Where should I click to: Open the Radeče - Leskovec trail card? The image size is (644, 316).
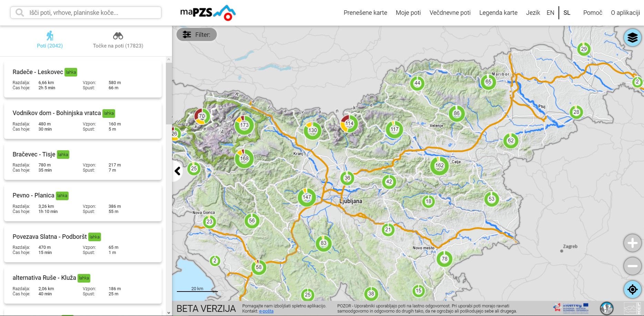pos(83,80)
